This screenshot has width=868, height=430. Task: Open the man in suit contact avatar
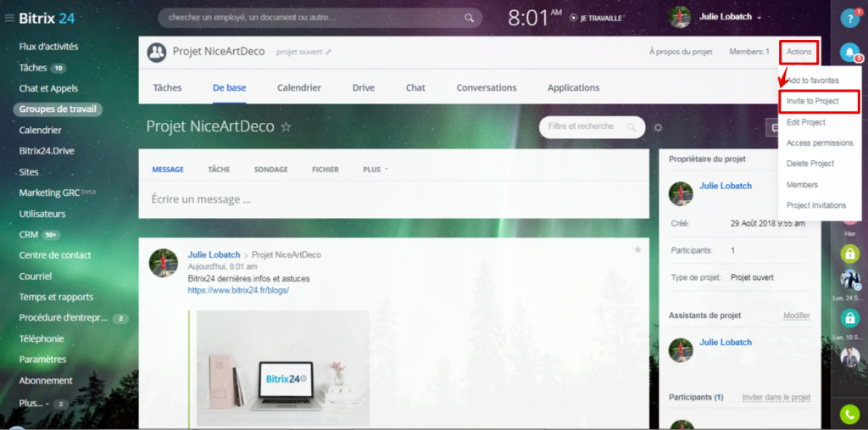(849, 357)
